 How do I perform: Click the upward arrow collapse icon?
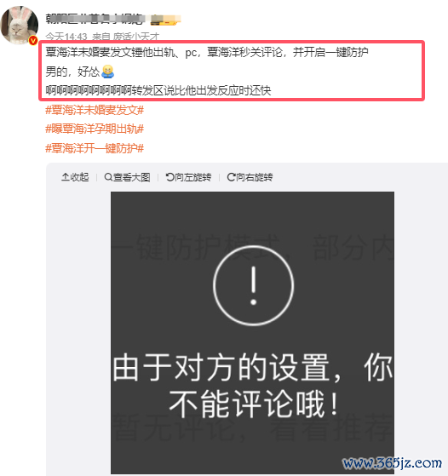pyautogui.click(x=65, y=177)
